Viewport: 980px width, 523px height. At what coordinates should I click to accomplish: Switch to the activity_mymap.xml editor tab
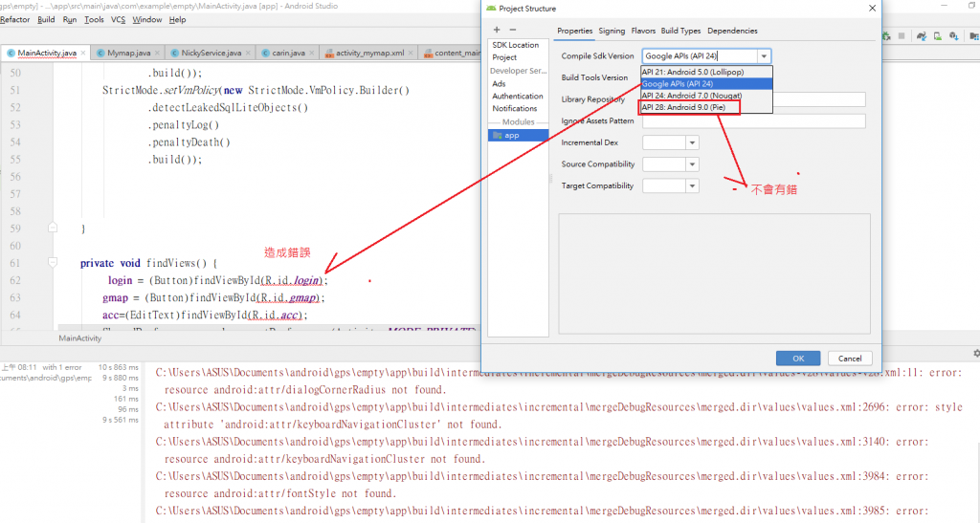click(x=369, y=53)
